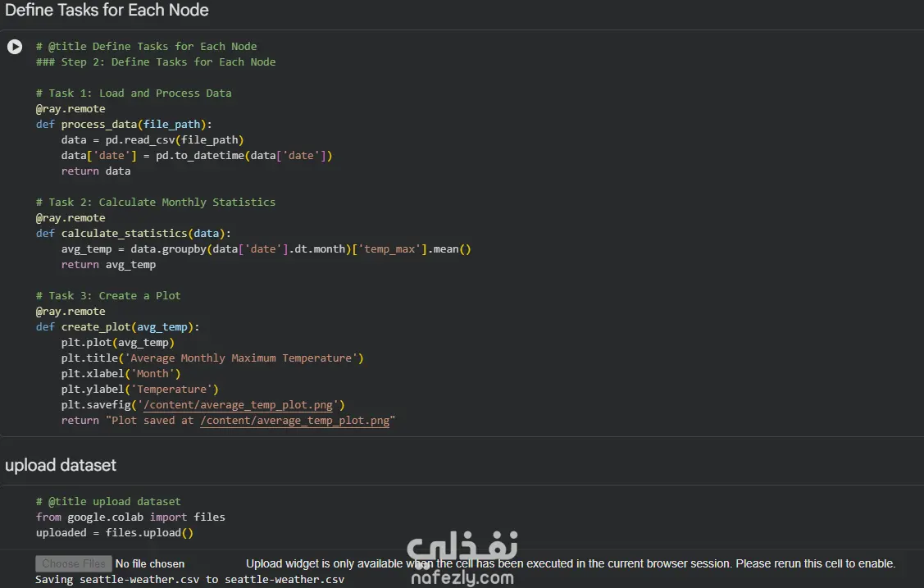The width and height of the screenshot is (924, 588).
Task: Click the 'from google.colab import files' line
Action: coord(130,517)
